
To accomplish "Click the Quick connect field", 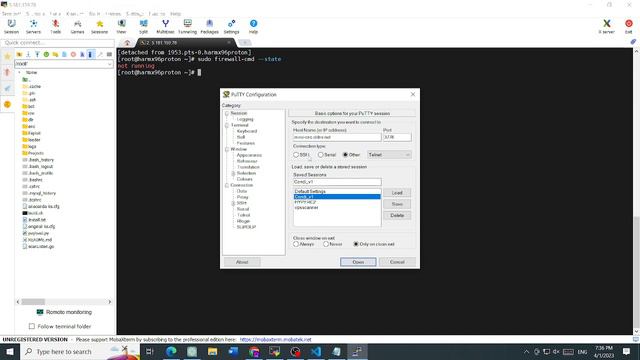I will click(x=57, y=42).
